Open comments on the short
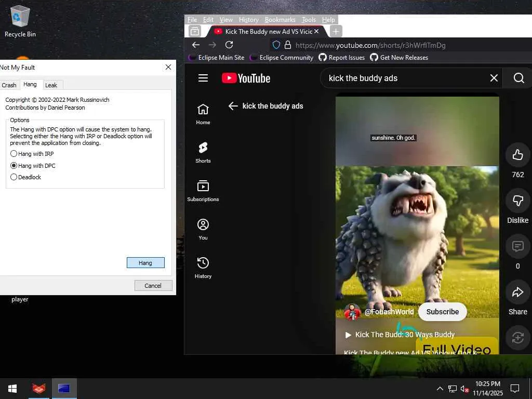 point(518,246)
